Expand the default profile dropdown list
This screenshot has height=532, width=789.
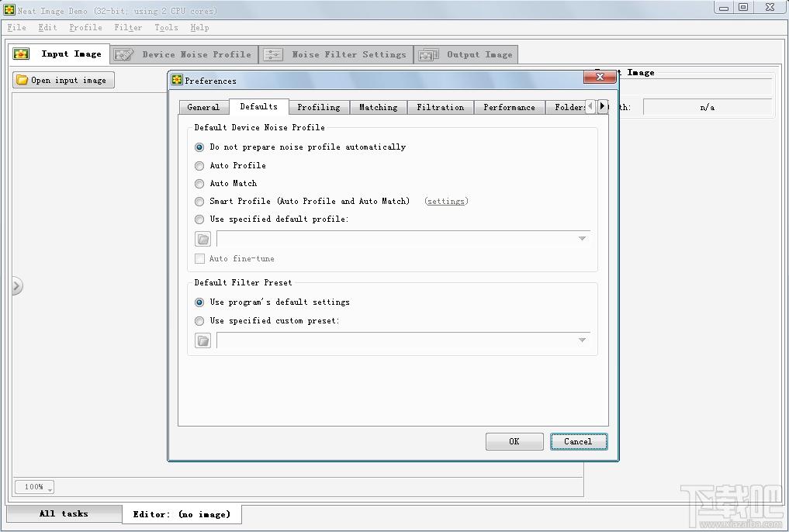(582, 238)
